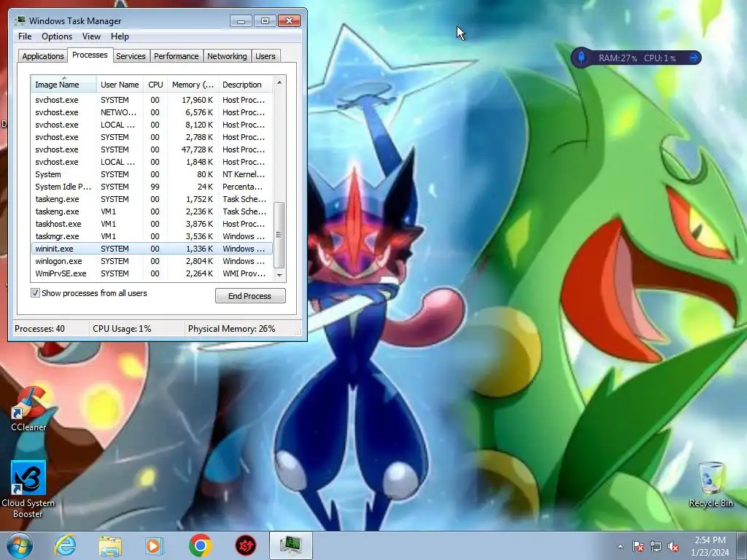Click Physical Memory: 26% status entry

(x=231, y=329)
